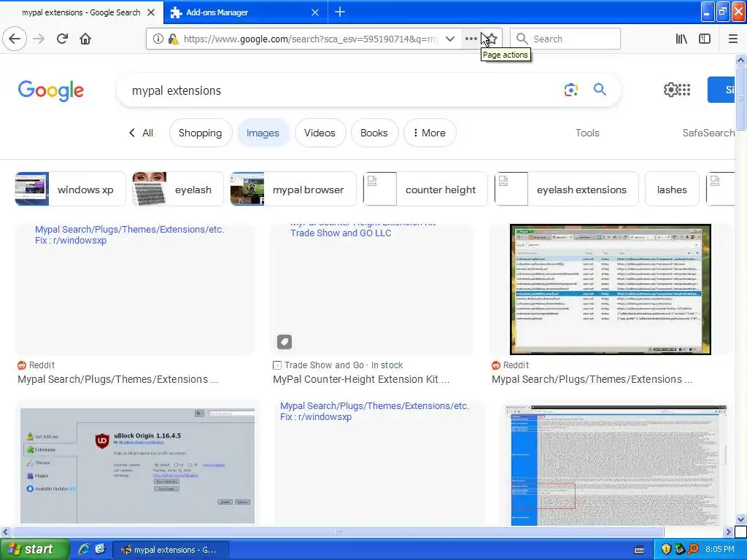
Task: Open second-row Mypal Search/Plugs/Themes r/windowsxp link
Action: (374, 411)
